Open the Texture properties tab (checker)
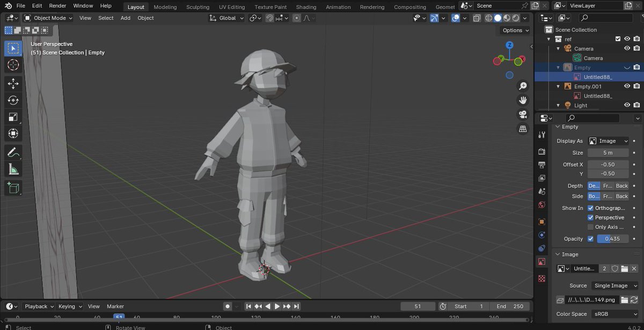Viewport: 644px width, 330px height. coord(541,278)
